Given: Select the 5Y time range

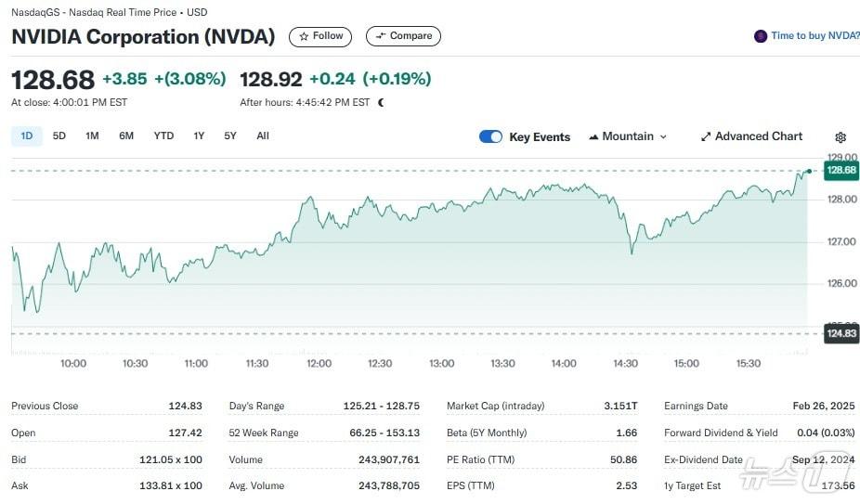Looking at the screenshot, I should pos(230,136).
